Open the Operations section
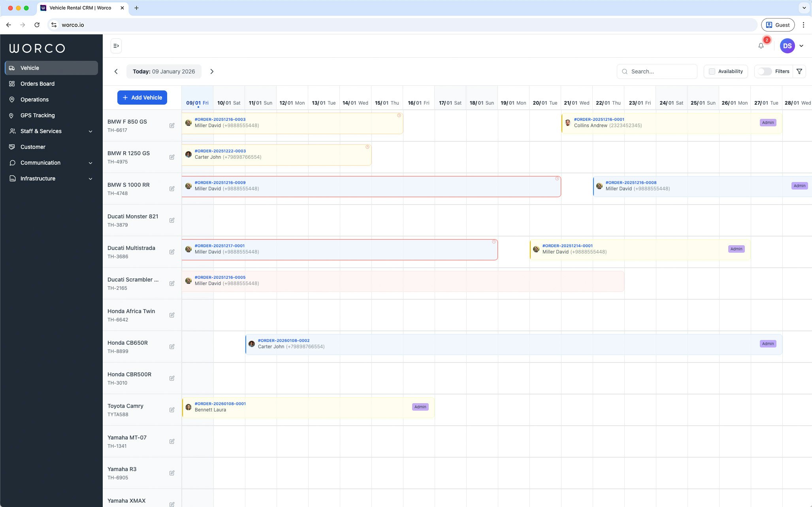Image resolution: width=812 pixels, height=507 pixels. click(35, 99)
